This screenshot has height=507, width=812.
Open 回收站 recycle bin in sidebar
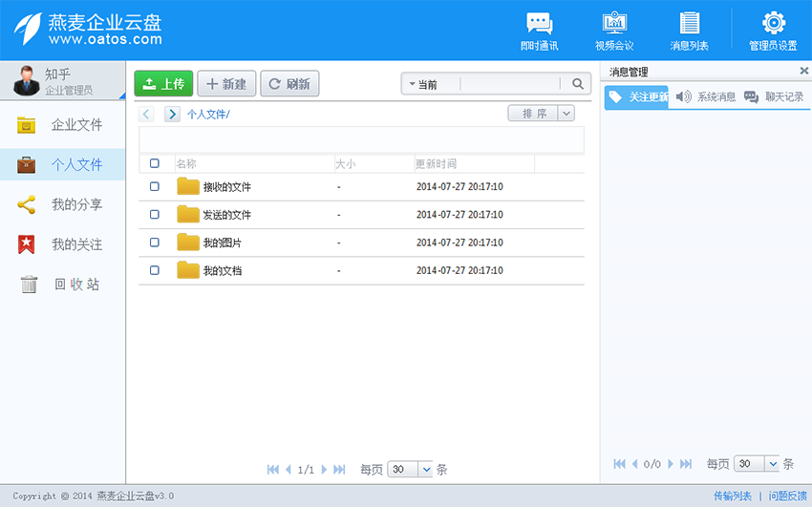click(x=63, y=285)
